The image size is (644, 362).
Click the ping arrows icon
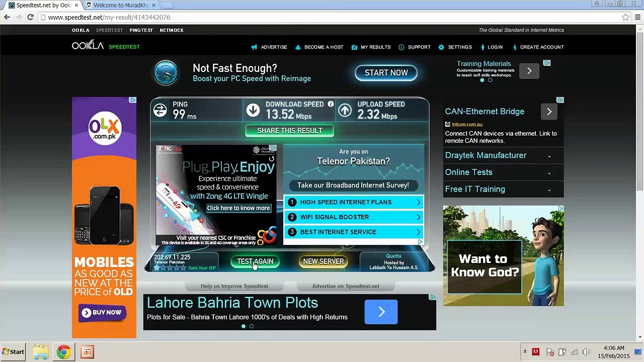160,110
